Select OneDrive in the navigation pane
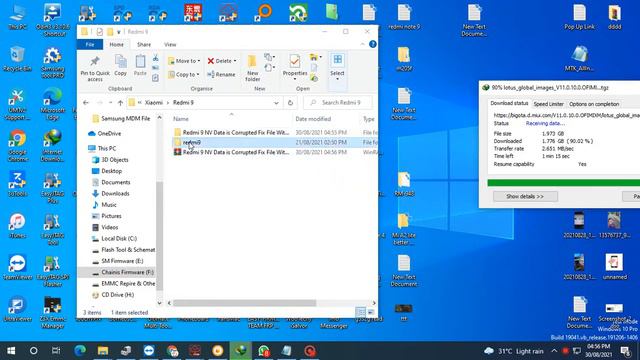This screenshot has width=640, height=360. point(109,133)
